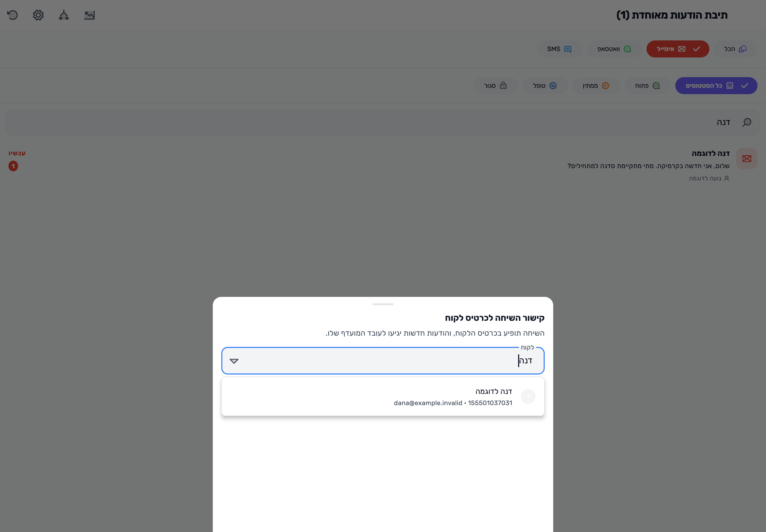Click the לקוח customer combo box field
Screen dimensions: 766x532
click(383, 361)
